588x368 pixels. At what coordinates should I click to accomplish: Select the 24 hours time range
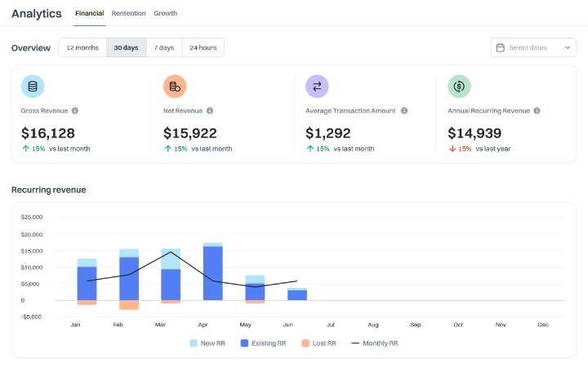pos(203,47)
